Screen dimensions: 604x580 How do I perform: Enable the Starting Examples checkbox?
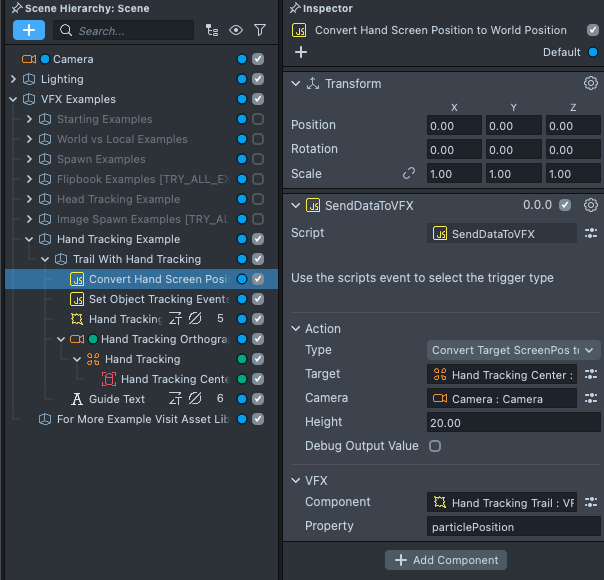258,120
